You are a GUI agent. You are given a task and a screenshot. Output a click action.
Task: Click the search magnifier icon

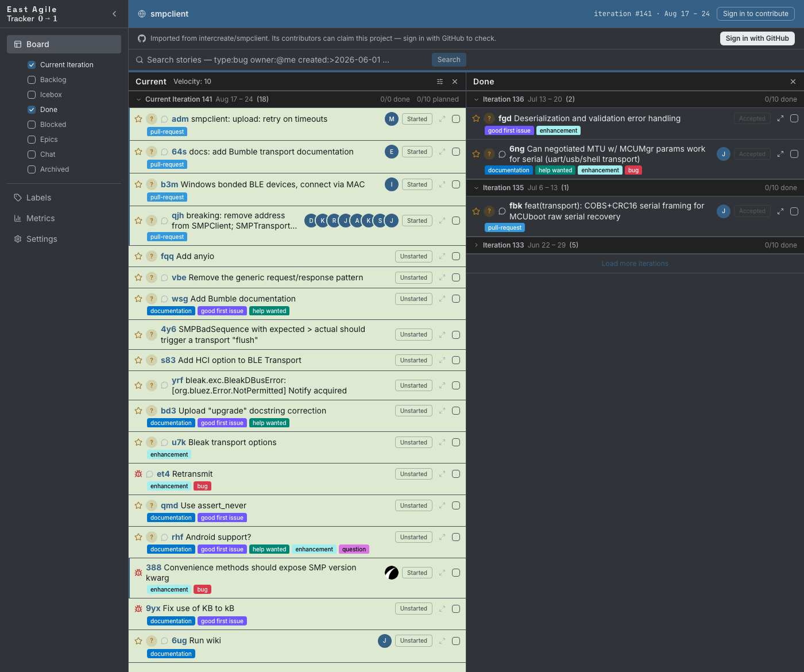tap(140, 60)
